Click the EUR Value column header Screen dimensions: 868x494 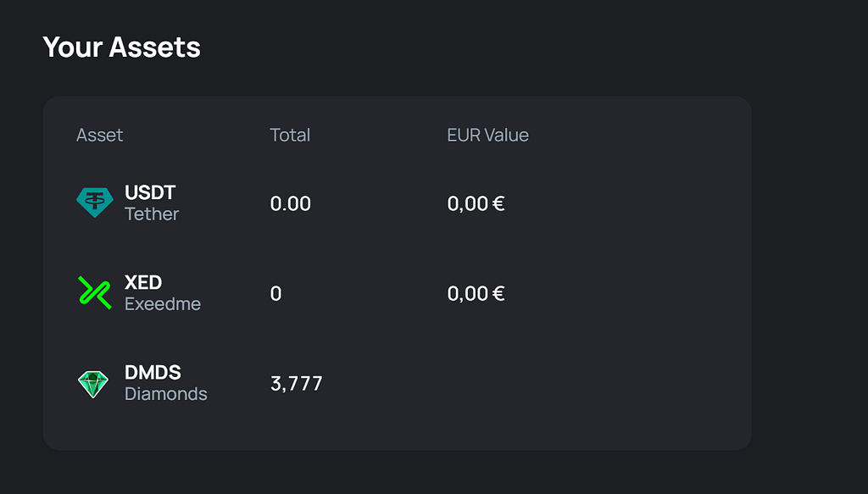tap(487, 135)
